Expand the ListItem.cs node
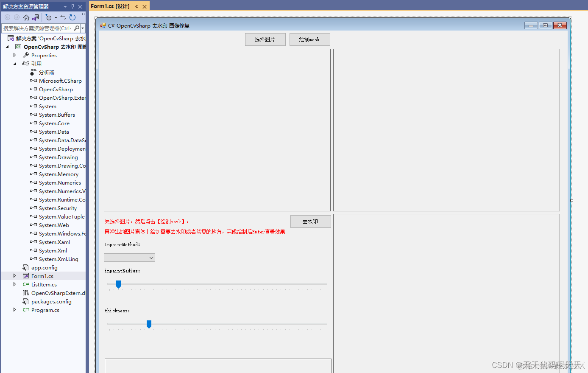This screenshot has height=373, width=588. click(15, 284)
